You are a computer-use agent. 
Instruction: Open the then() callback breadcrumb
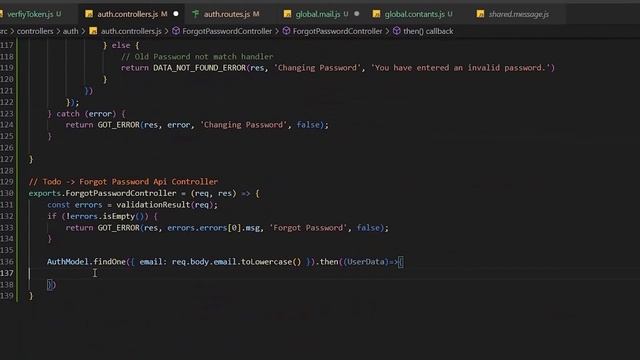[x=428, y=31]
